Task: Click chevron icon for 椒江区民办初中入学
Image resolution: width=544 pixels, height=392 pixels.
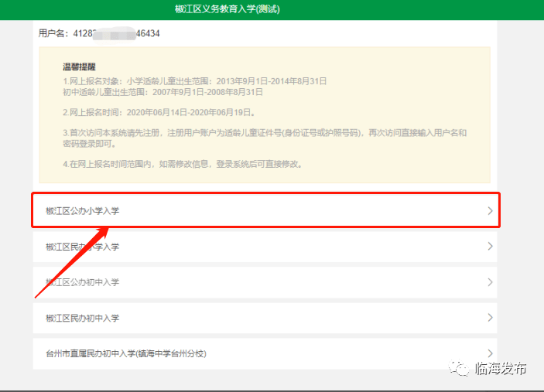Action: 490,318
